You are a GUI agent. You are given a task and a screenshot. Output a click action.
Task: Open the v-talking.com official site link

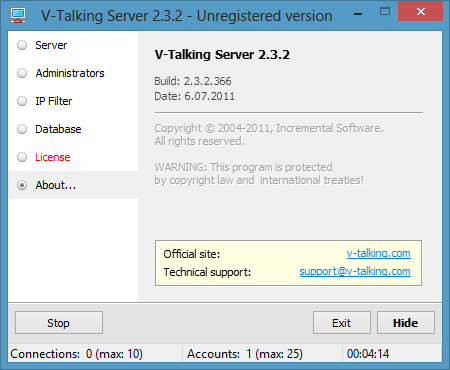coord(378,253)
